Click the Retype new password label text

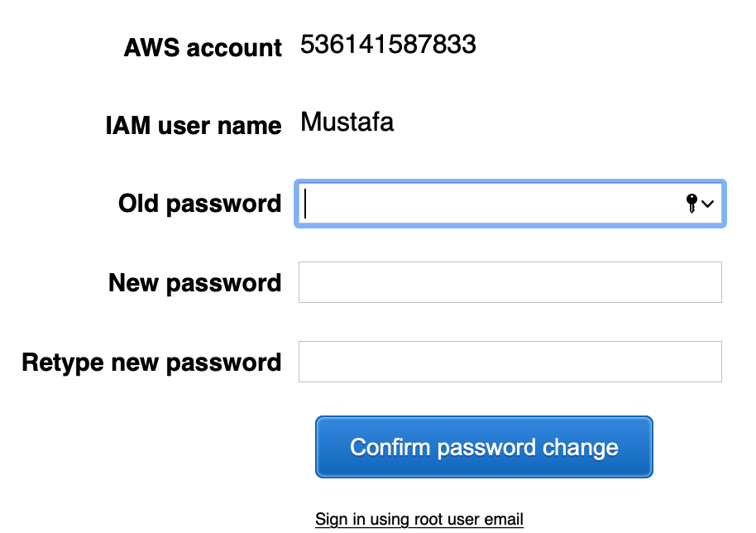151,363
